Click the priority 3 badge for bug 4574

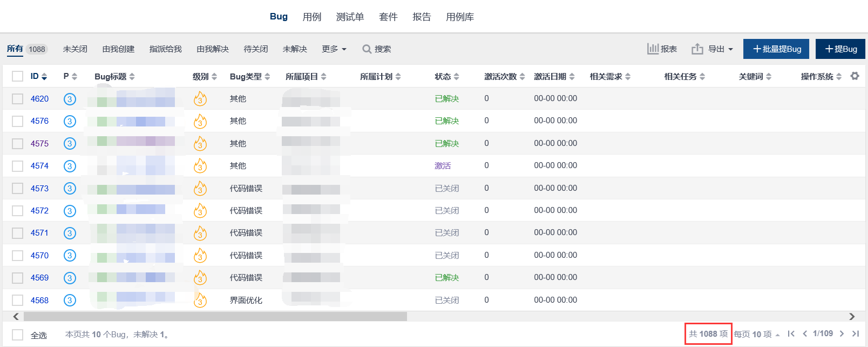coord(70,166)
